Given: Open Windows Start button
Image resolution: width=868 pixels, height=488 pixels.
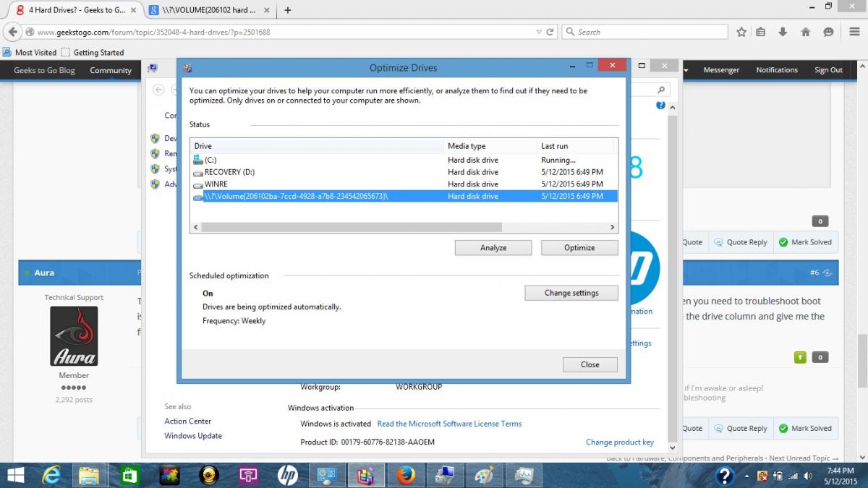Looking at the screenshot, I should [x=14, y=475].
